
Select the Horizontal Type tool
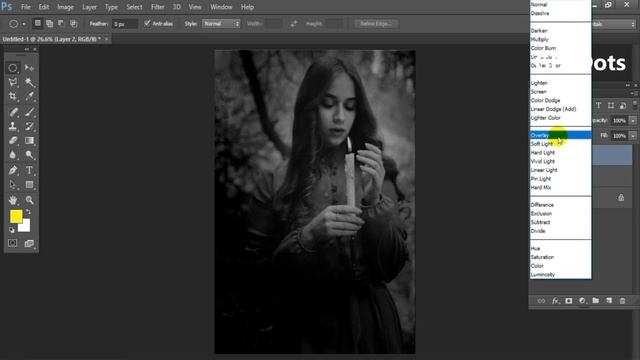coord(29,170)
